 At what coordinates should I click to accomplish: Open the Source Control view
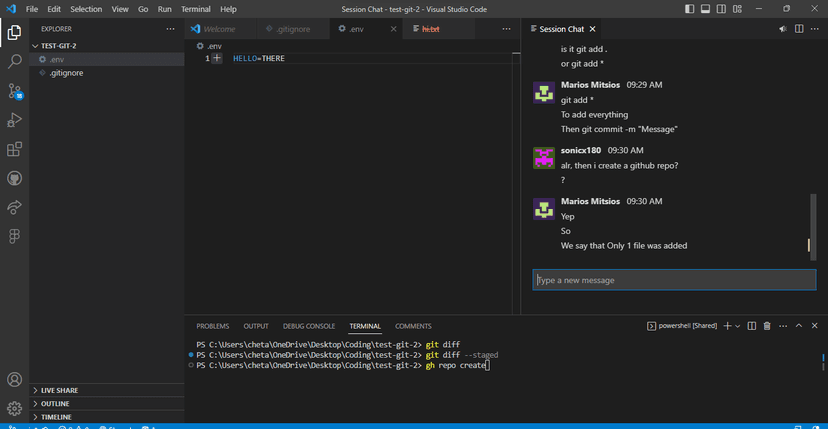15,91
